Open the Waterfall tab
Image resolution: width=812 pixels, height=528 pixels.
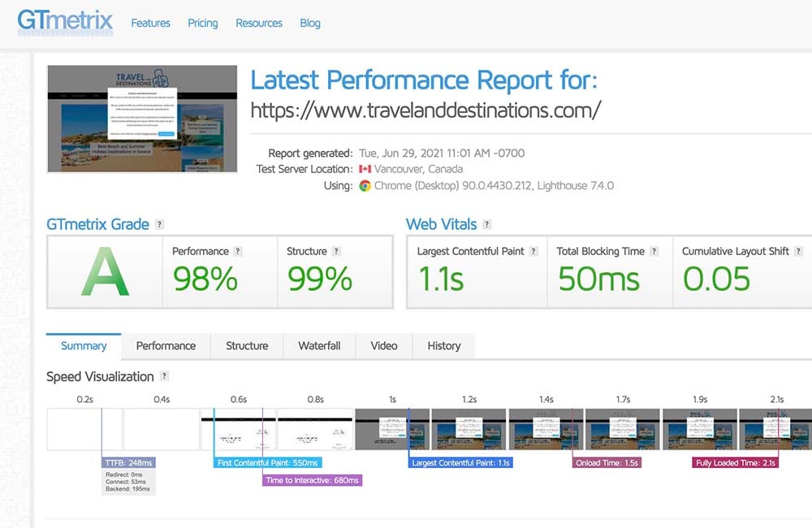[319, 345]
